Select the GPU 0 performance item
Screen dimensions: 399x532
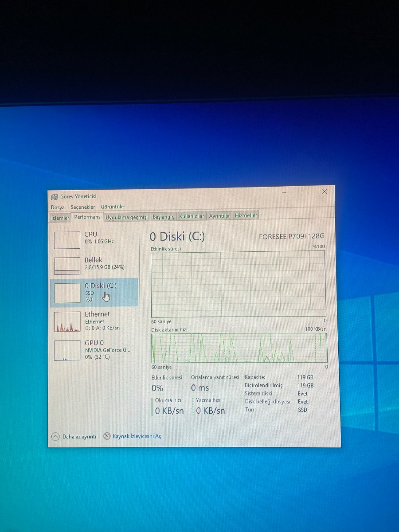coord(94,350)
